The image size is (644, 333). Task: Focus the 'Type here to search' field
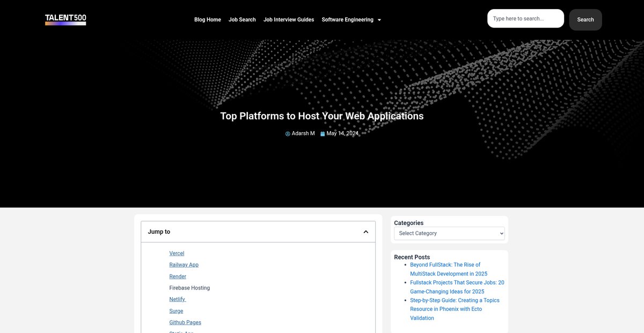pos(525,18)
